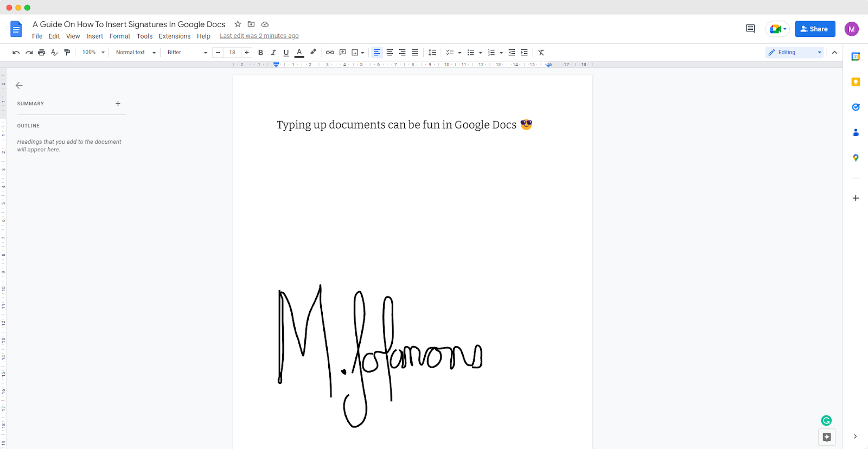
Task: Open the highlight color marker tool
Action: (313, 52)
